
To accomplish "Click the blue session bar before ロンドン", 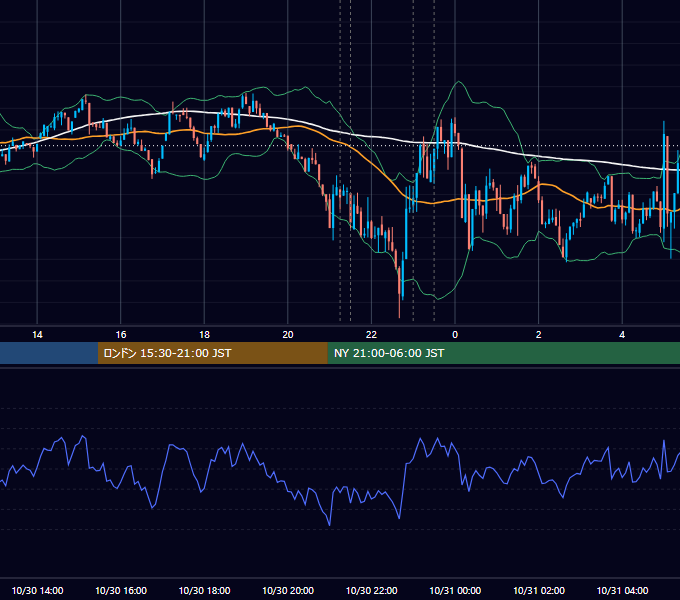I will pos(49,353).
